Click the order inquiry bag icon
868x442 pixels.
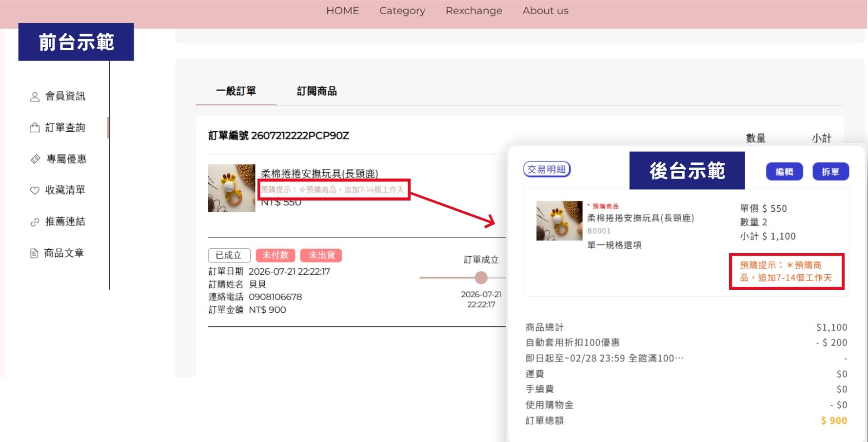coord(35,128)
